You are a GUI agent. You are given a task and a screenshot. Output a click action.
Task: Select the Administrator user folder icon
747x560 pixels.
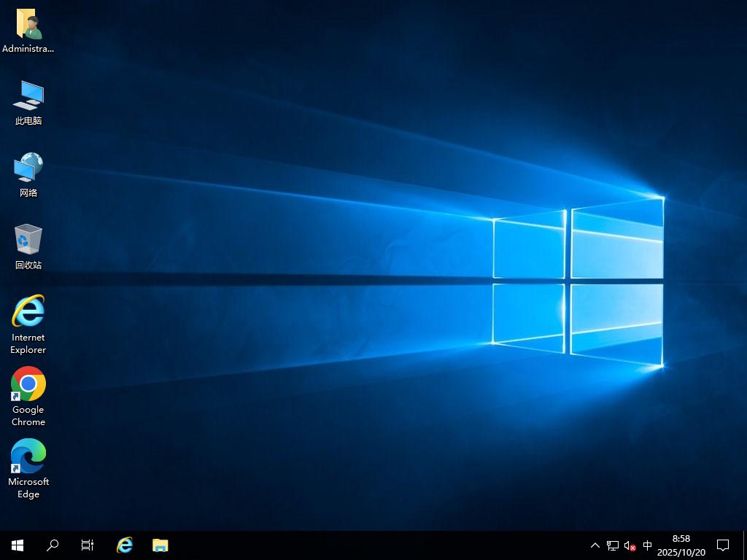tap(28, 26)
